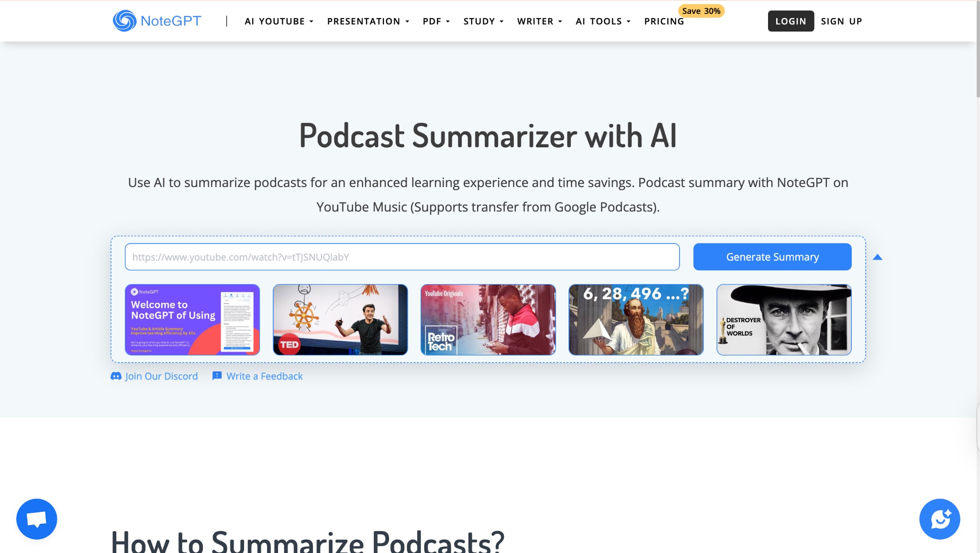The image size is (980, 553).
Task: Collapse the sample videos with the blue triangle
Action: pyautogui.click(x=877, y=257)
